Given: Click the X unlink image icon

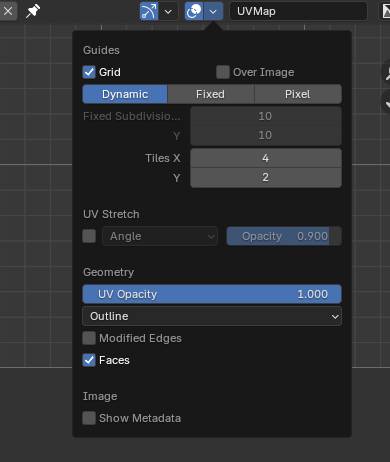Looking at the screenshot, I should tap(8, 11).
